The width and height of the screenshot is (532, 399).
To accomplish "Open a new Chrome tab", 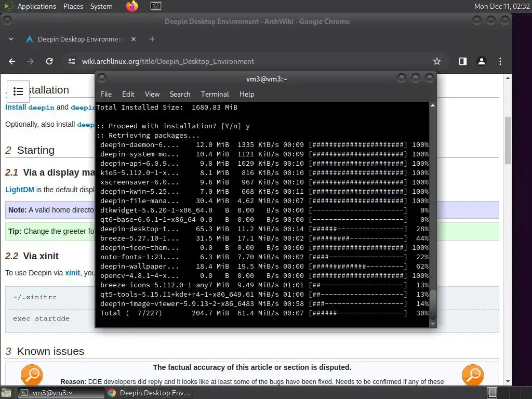I will pos(152,39).
